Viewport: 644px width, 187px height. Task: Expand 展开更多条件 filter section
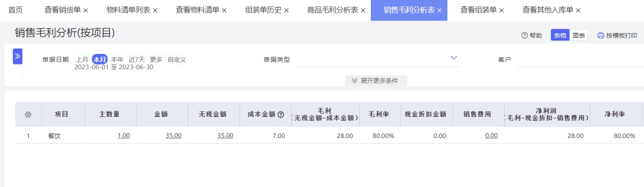pyautogui.click(x=376, y=81)
